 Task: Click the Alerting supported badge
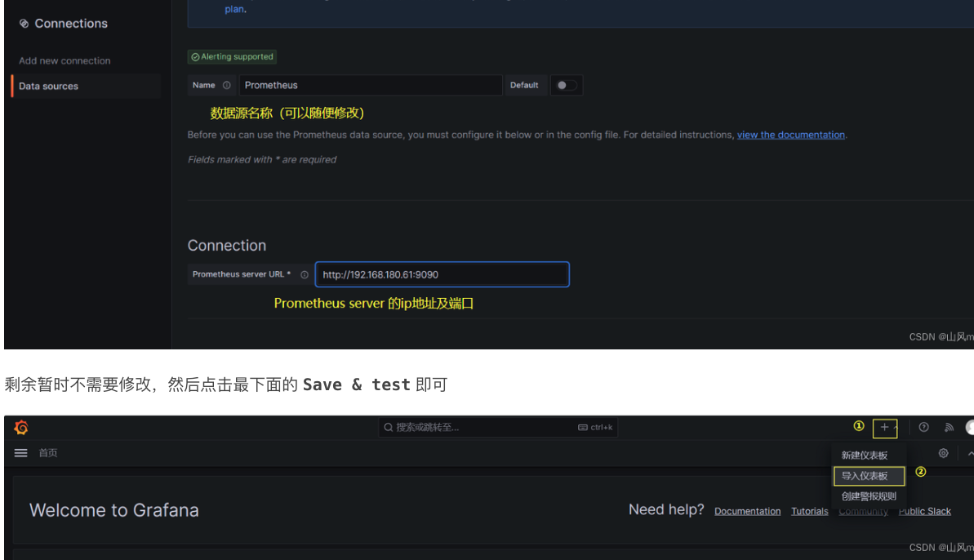233,56
